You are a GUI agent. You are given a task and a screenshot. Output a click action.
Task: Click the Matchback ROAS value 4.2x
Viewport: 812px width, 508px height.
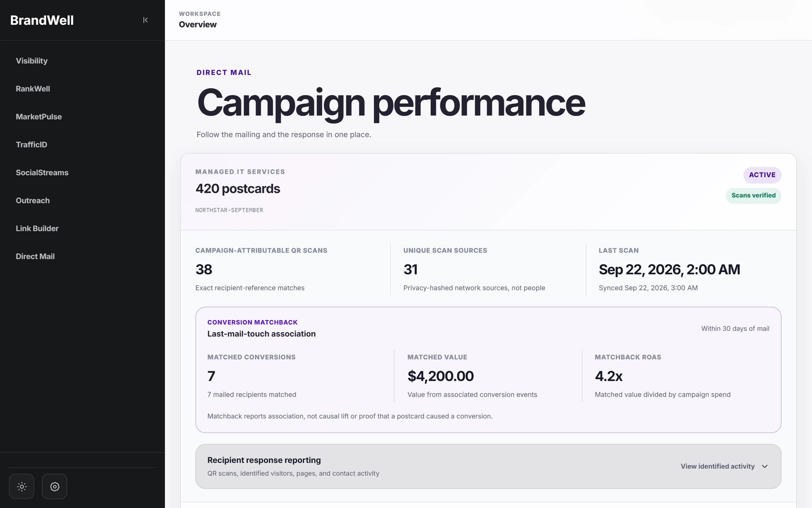point(608,376)
